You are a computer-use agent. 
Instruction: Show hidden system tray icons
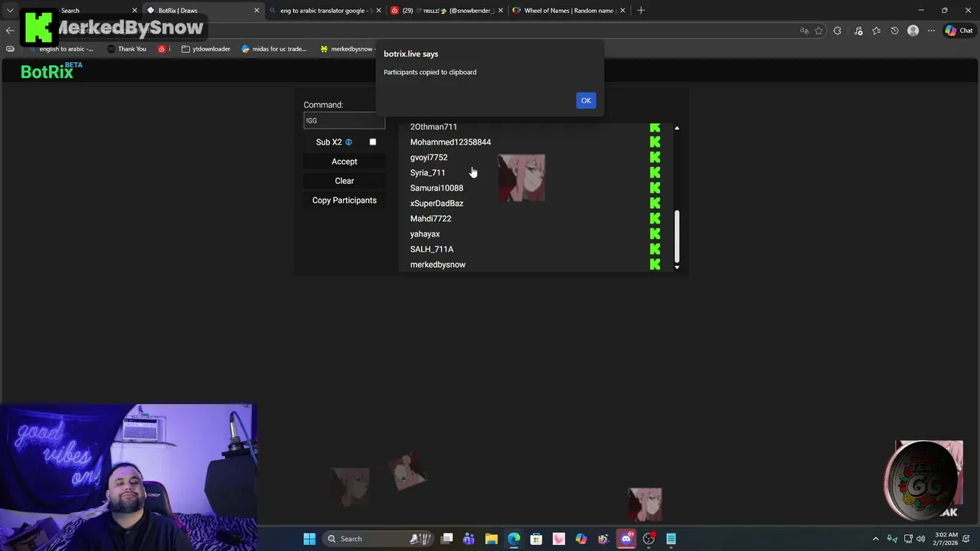876,539
